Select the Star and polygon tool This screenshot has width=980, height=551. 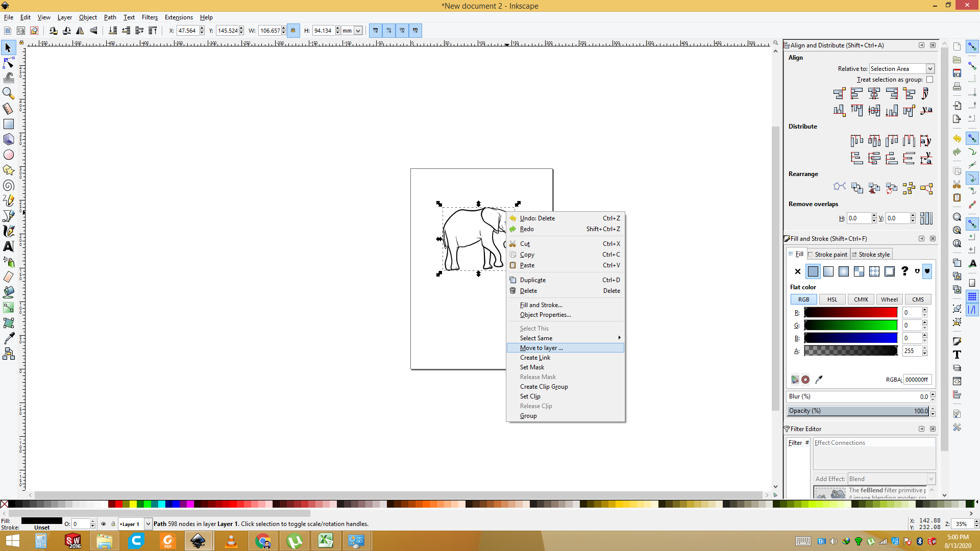(x=9, y=170)
